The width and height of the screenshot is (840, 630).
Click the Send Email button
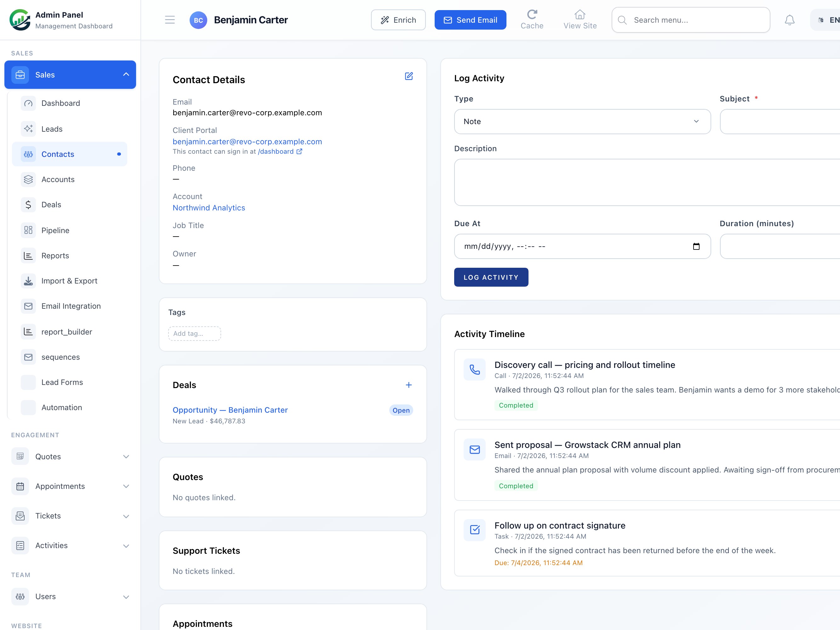tap(470, 20)
